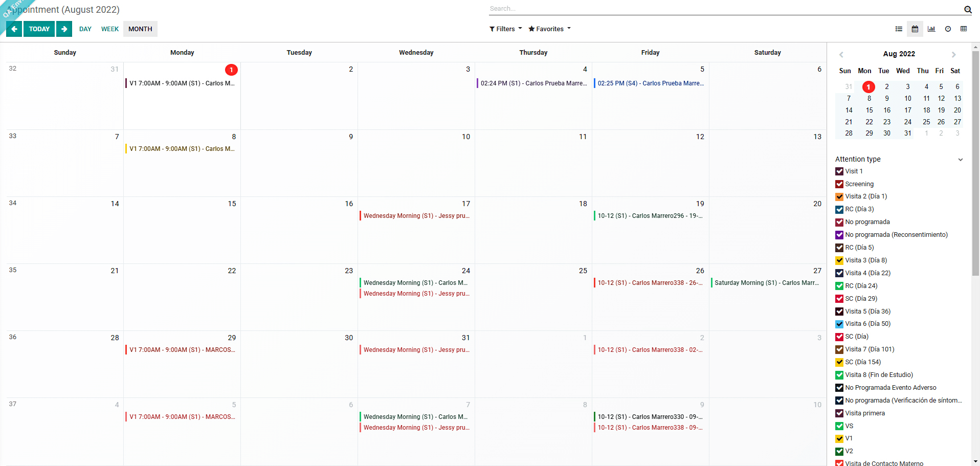The width and height of the screenshot is (980, 466).
Task: Select day 24 in mini calendar
Action: tap(907, 122)
